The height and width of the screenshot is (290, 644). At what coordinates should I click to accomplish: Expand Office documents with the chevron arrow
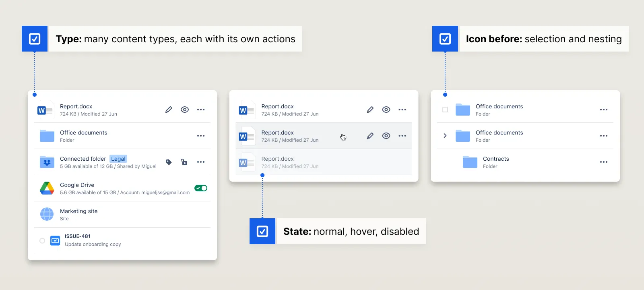pos(445,136)
